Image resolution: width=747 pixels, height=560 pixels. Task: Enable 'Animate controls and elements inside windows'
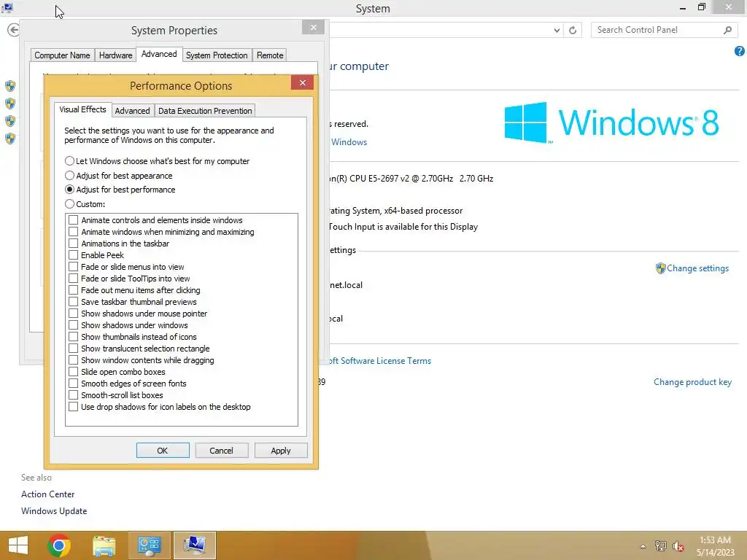tap(74, 220)
